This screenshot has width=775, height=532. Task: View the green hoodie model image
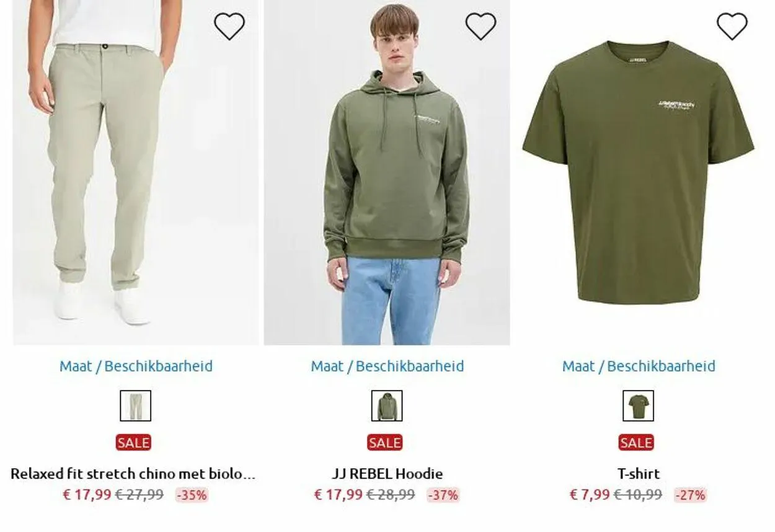point(387,172)
